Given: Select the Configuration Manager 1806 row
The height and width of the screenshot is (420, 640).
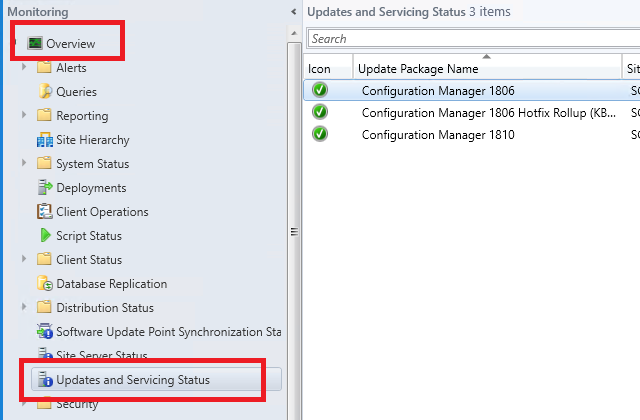Looking at the screenshot, I should (472, 90).
